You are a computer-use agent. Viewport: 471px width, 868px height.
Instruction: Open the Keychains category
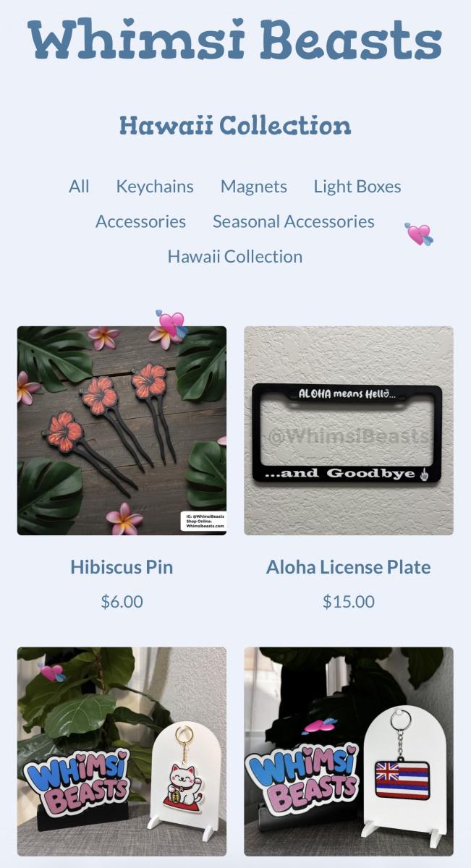(x=155, y=187)
